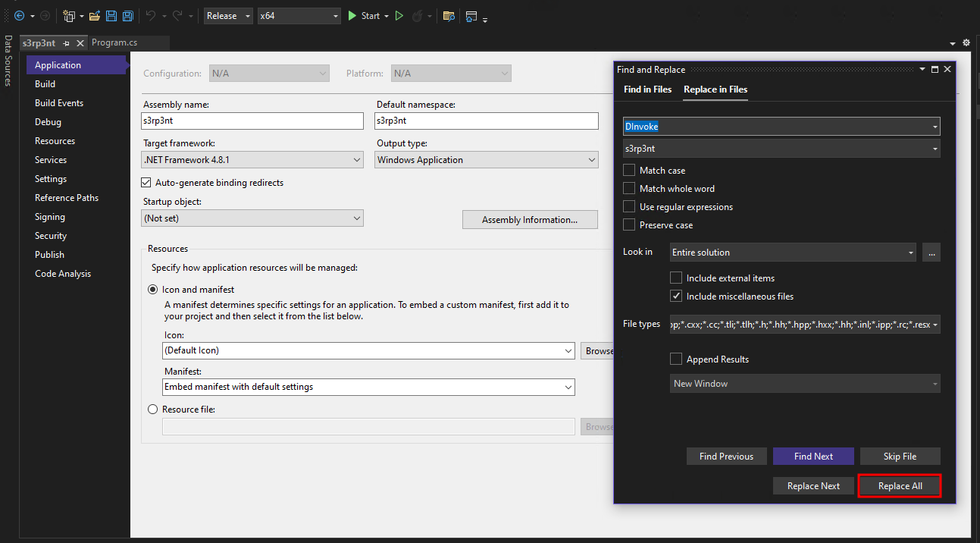
Task: Enable the Preserve case checkbox
Action: [x=629, y=225]
